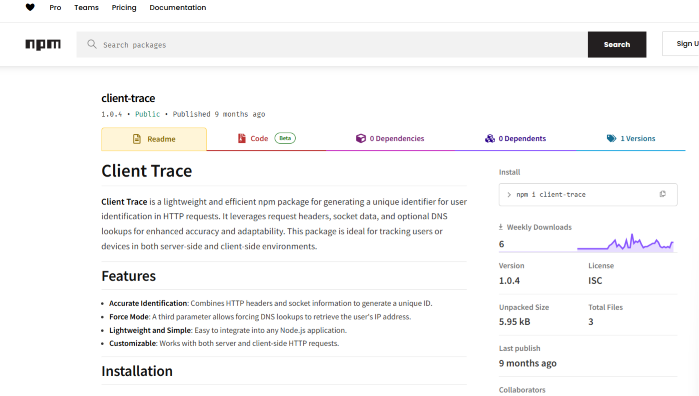Image resolution: width=699 pixels, height=396 pixels.
Task: Switch to the Readme tab
Action: pyautogui.click(x=154, y=139)
